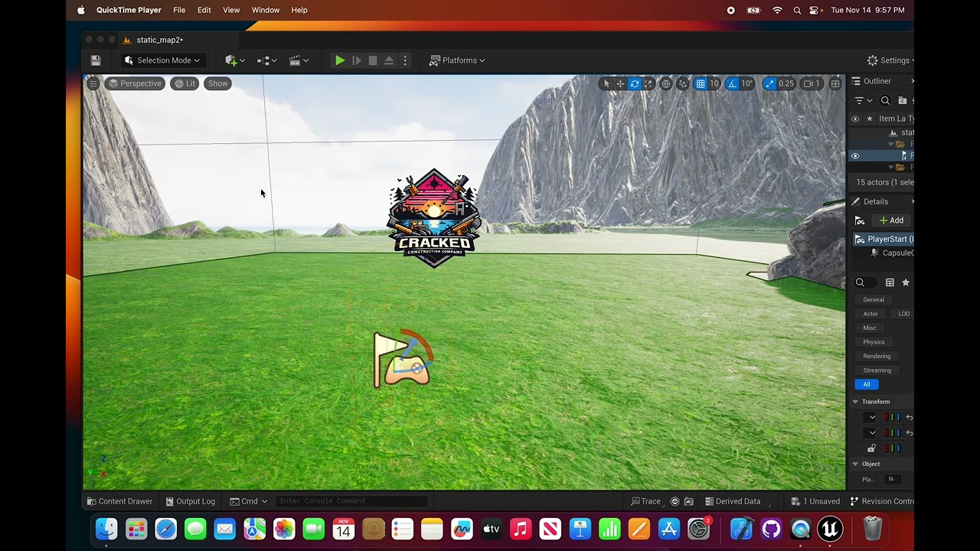Toggle grid snapping on or off
Screen dimensions: 980x551
(x=701, y=83)
